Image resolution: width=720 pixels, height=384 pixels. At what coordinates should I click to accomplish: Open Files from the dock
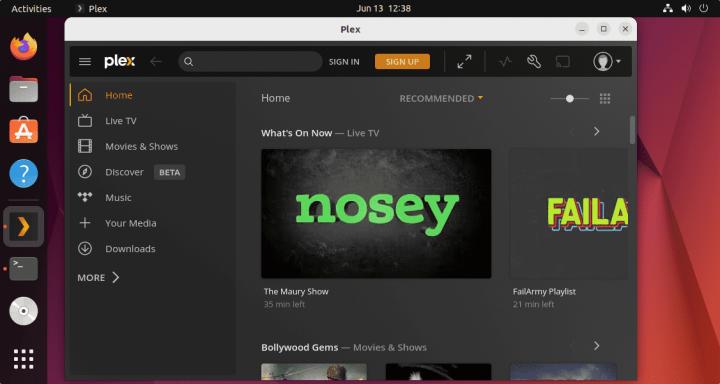point(23,89)
